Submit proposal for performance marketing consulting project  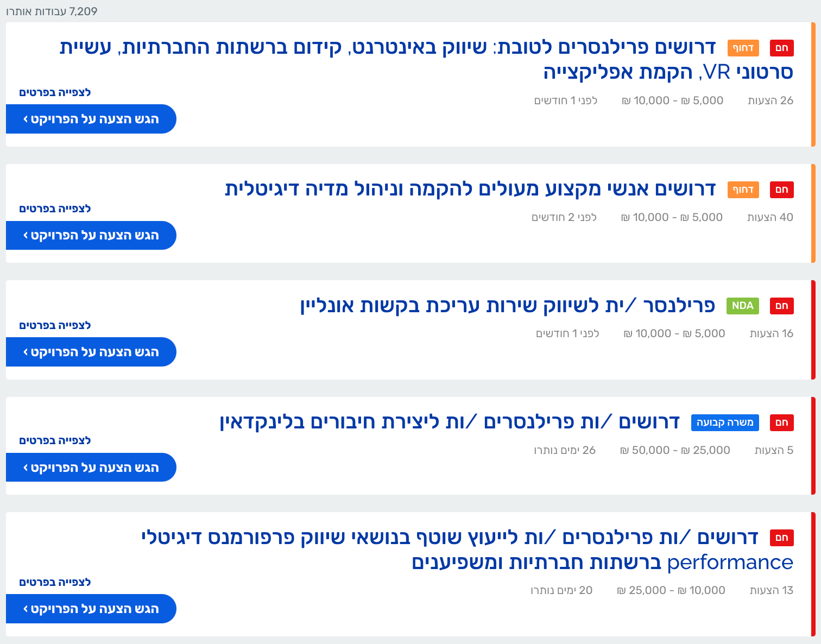coord(91,609)
